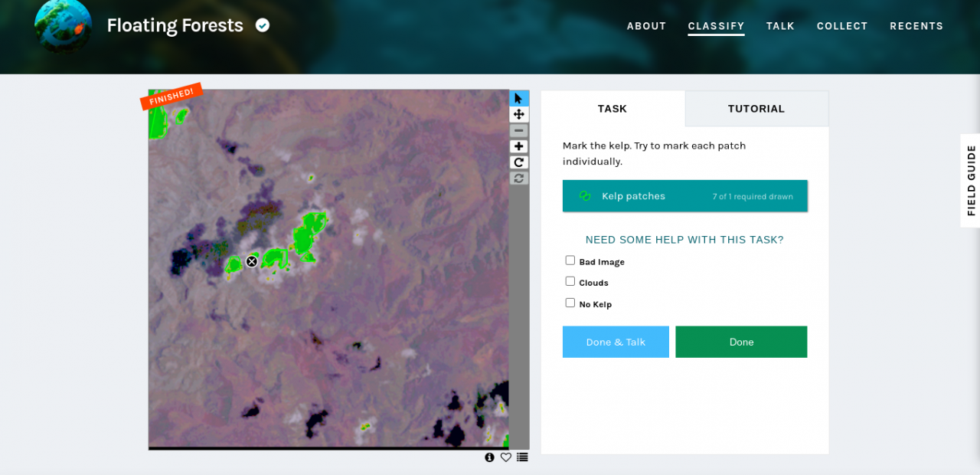Activate the pan move tool

519,115
